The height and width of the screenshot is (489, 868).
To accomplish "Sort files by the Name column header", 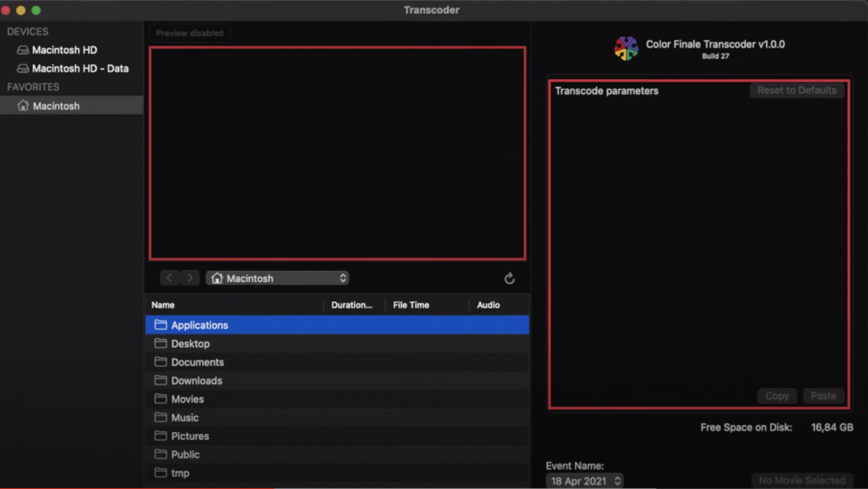I will (163, 305).
